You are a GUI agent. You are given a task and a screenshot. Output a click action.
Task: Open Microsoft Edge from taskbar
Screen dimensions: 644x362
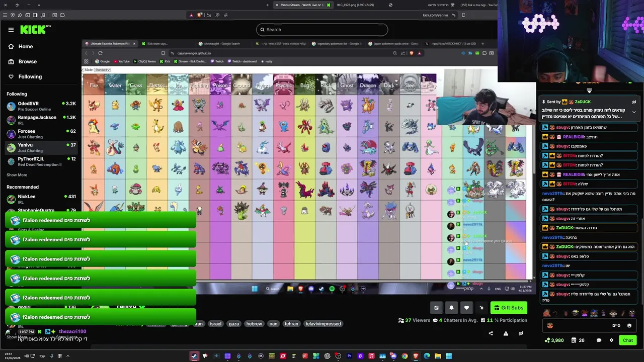tap(427, 356)
